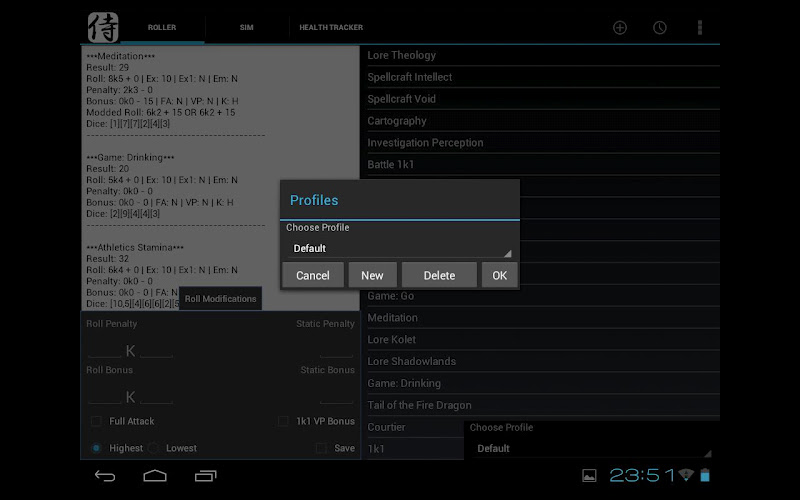Viewport: 800px width, 500px height.
Task: Select Game: Drinking in the roll list
Action: coord(543,384)
